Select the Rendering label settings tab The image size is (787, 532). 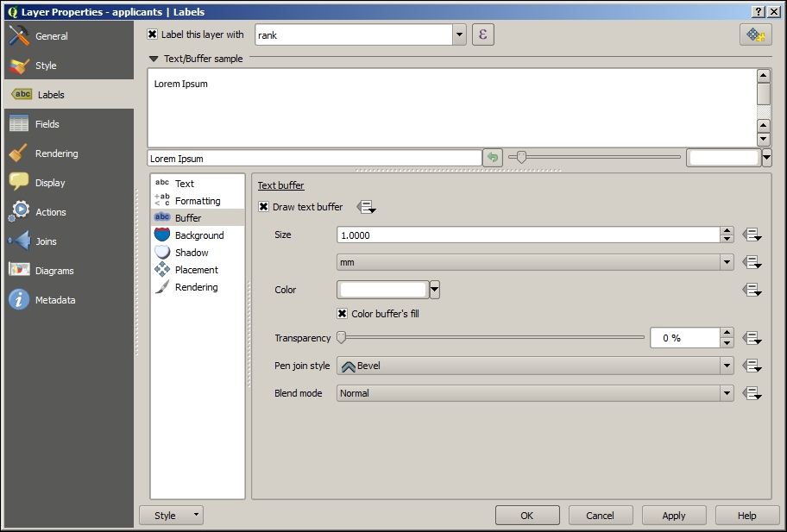[198, 287]
